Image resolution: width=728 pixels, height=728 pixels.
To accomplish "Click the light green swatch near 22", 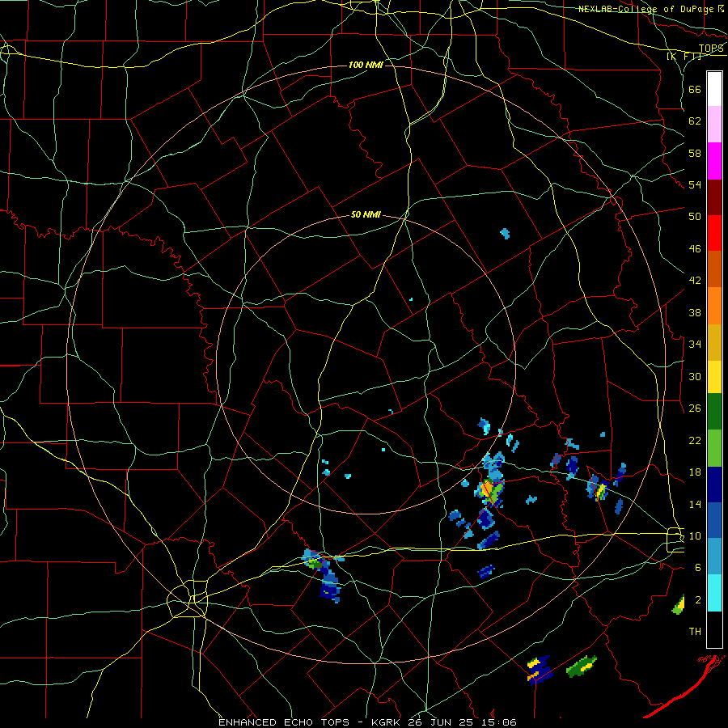I will click(x=714, y=448).
